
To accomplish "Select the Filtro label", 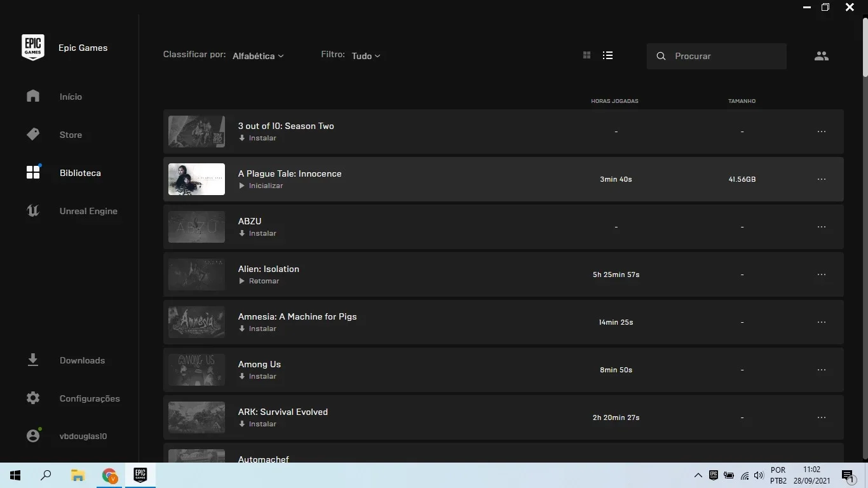I will point(333,55).
